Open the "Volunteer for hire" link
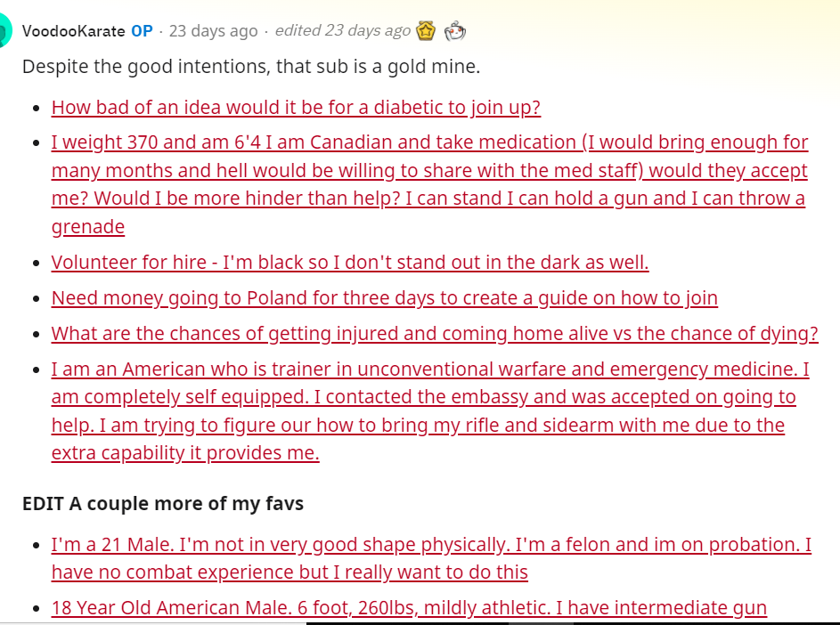The height and width of the screenshot is (625, 840). tap(350, 263)
